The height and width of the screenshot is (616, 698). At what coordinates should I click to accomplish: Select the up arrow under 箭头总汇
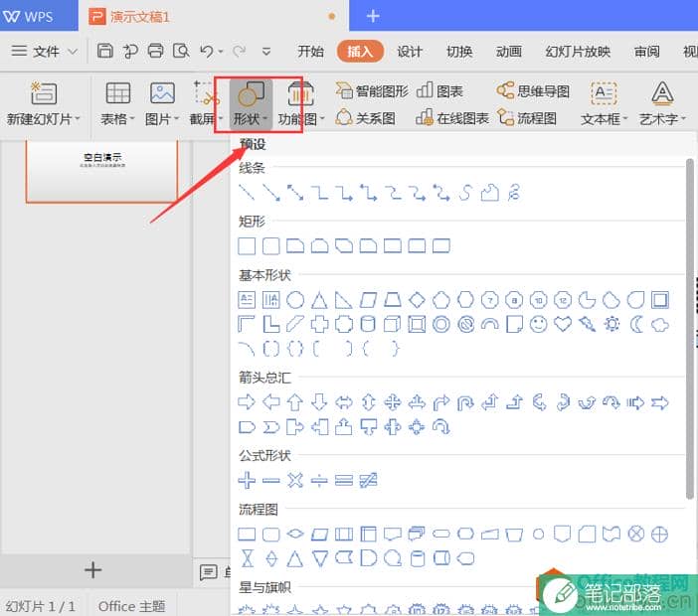point(295,402)
